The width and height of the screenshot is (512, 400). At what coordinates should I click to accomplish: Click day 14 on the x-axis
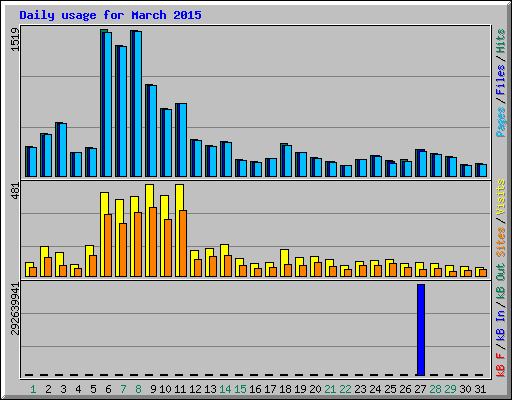coord(225,389)
